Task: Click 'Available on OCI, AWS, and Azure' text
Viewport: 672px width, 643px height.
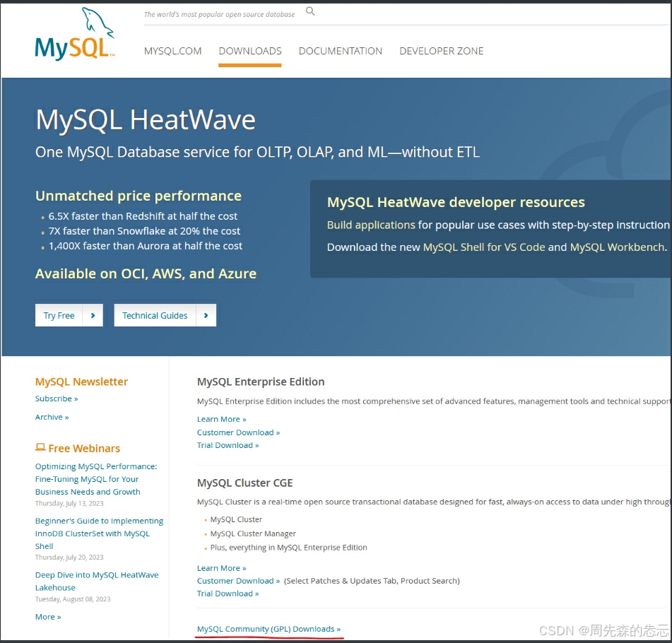Action: coord(146,273)
